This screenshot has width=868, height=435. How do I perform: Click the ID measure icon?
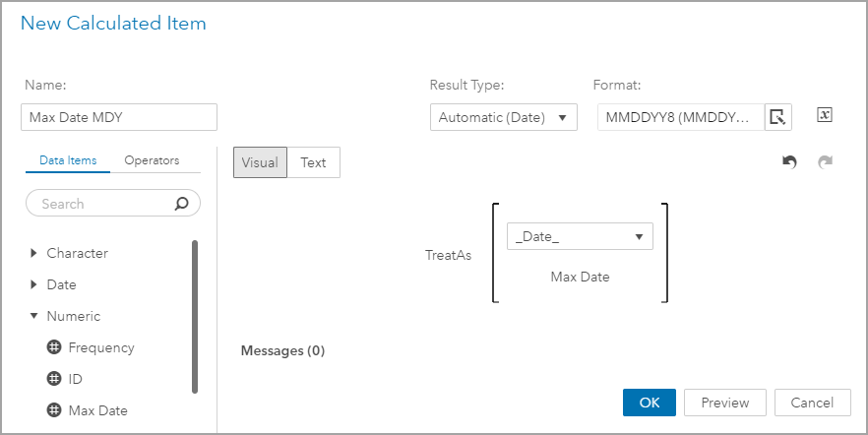click(54, 379)
